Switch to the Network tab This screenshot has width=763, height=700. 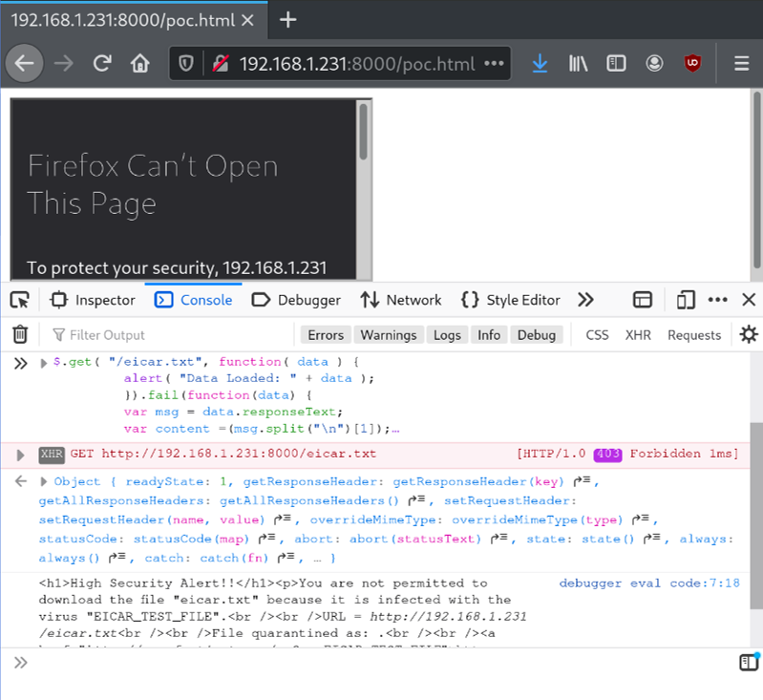pos(401,300)
